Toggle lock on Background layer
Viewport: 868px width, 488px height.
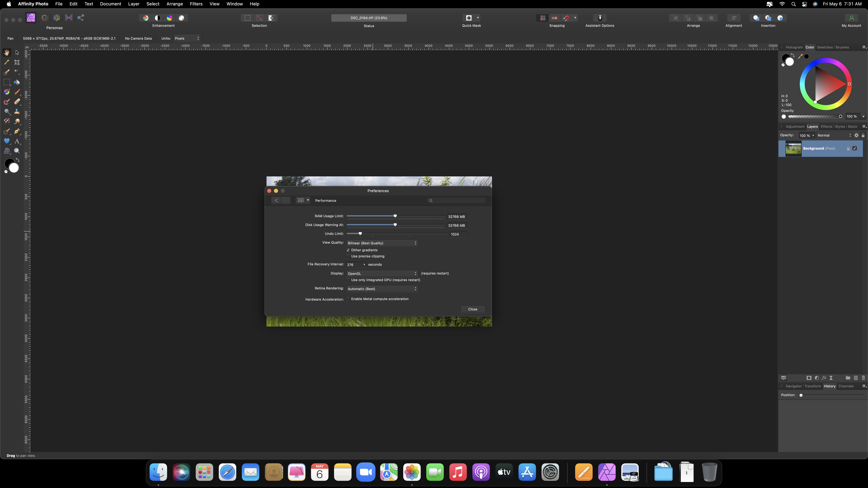coord(848,148)
